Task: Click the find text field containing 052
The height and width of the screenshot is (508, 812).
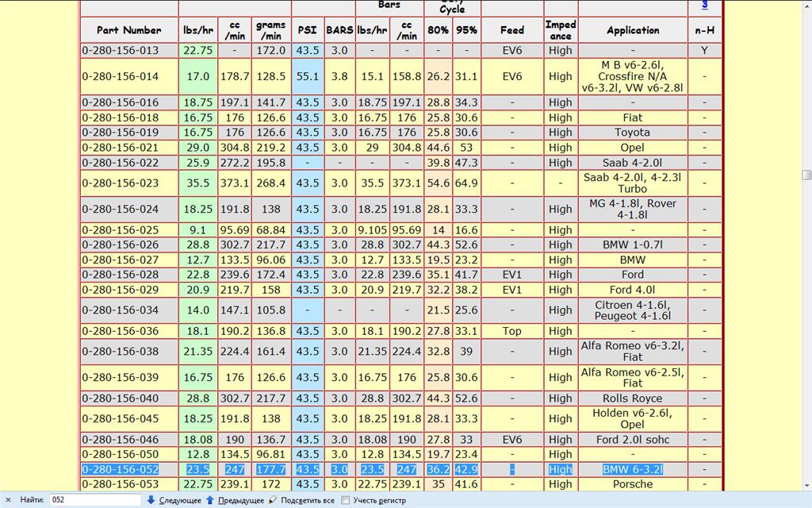Action: 96,500
